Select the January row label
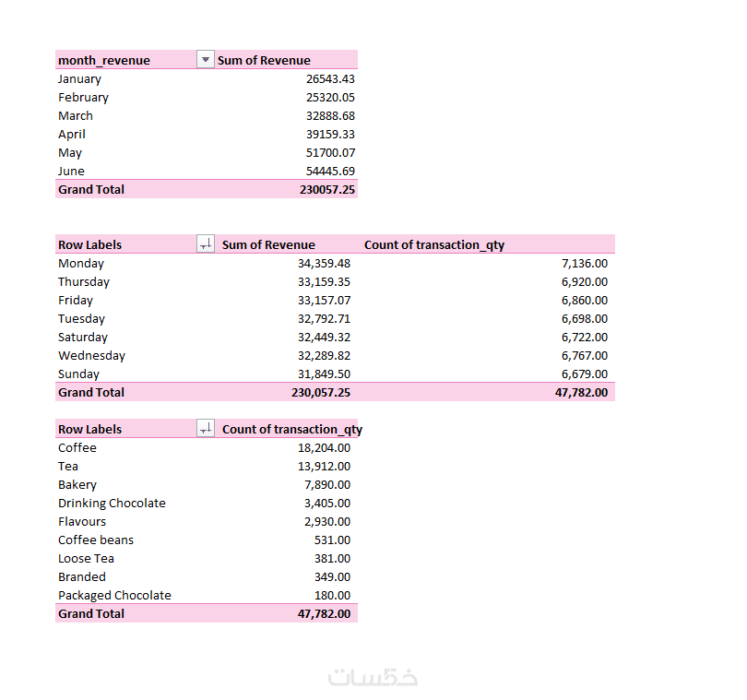The height and width of the screenshot is (700, 747). point(79,78)
